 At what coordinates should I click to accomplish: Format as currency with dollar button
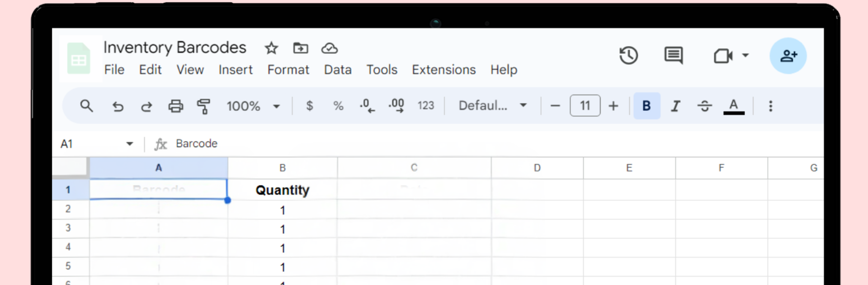pyautogui.click(x=310, y=106)
